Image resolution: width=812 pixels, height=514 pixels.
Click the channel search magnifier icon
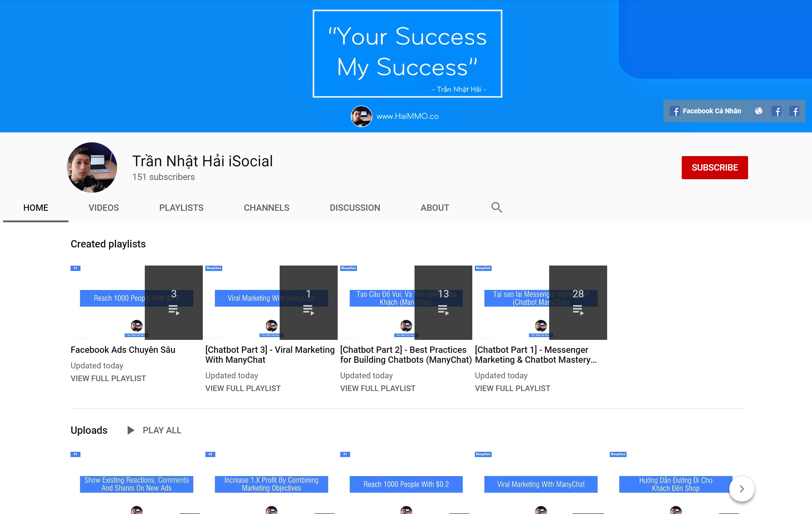point(496,207)
